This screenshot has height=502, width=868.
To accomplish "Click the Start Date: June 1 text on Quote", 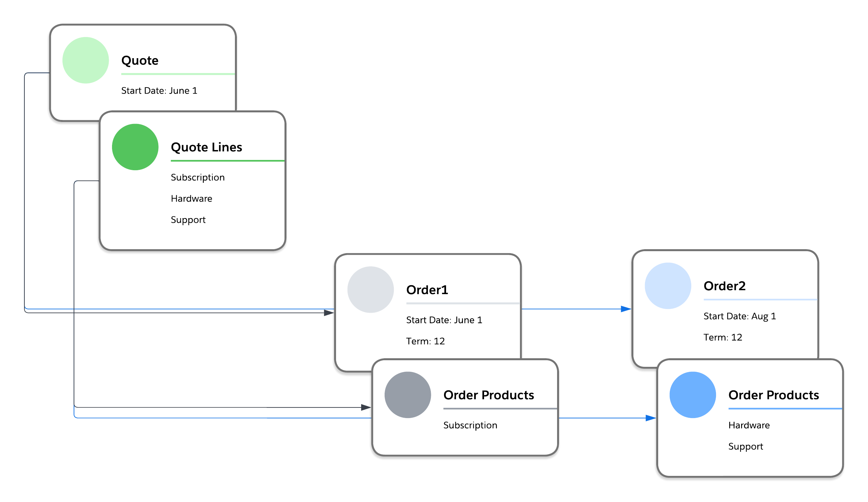I will tap(159, 91).
